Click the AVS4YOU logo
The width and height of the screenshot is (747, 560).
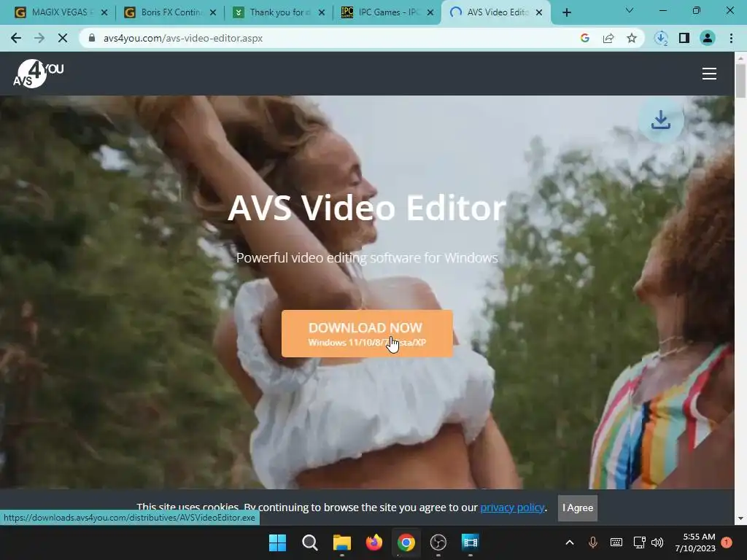[38, 74]
